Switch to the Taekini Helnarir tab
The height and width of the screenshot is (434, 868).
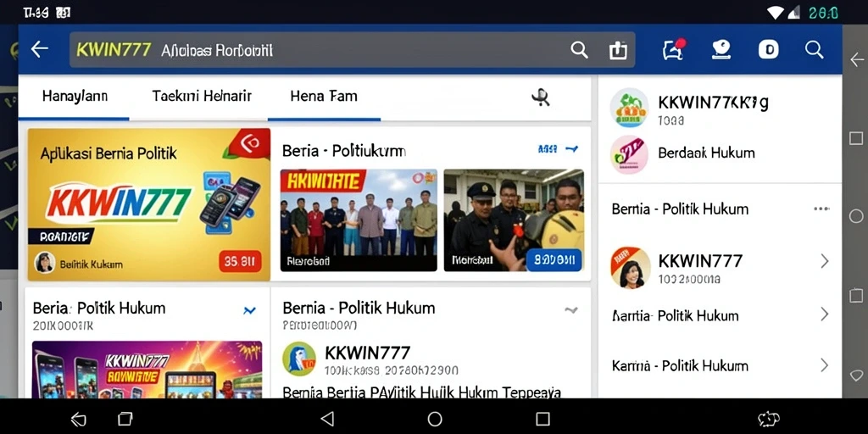[202, 97]
